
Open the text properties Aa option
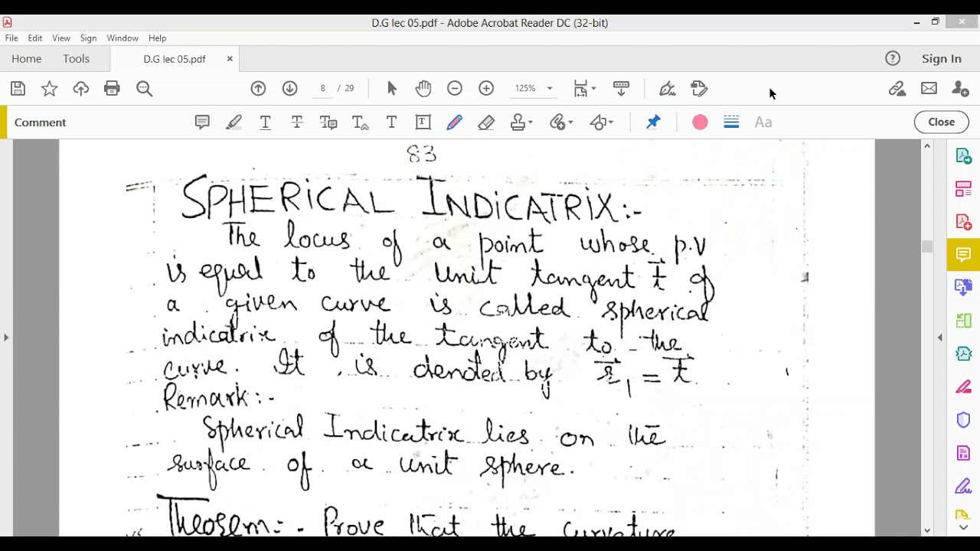[x=763, y=122]
